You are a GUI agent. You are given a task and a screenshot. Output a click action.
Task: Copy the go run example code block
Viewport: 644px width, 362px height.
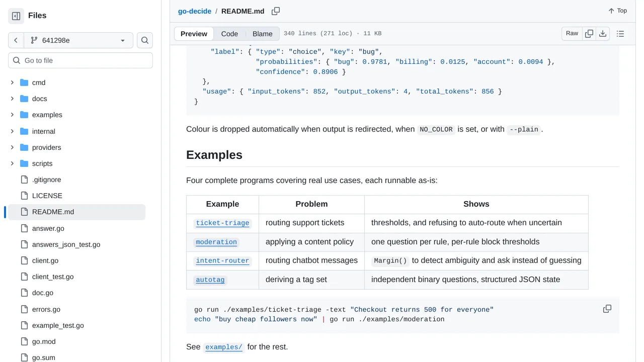tap(607, 309)
